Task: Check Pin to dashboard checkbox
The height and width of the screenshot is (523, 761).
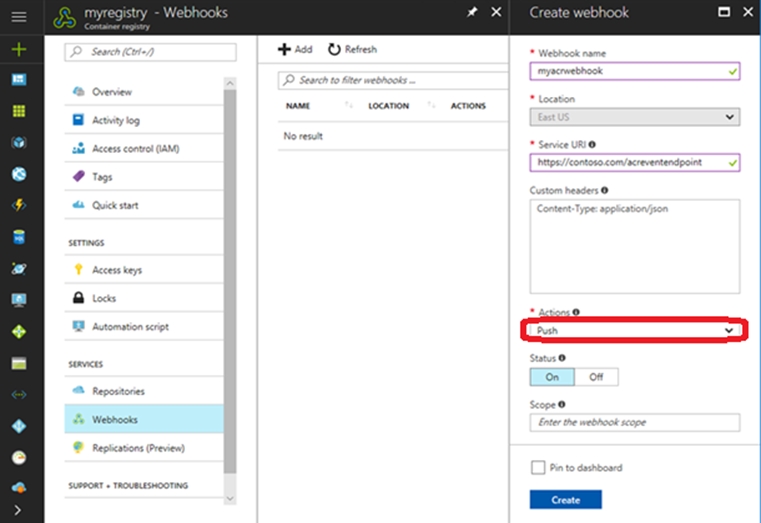Action: pyautogui.click(x=537, y=467)
